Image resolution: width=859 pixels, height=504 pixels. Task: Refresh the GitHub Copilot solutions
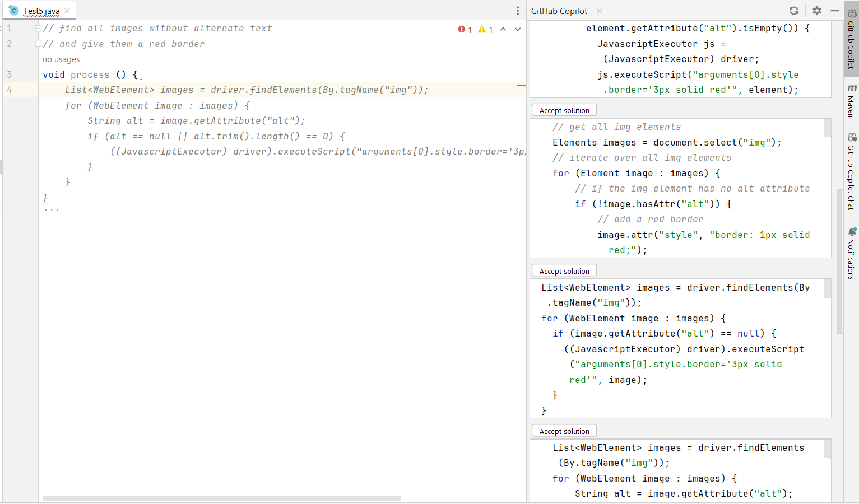tap(794, 11)
